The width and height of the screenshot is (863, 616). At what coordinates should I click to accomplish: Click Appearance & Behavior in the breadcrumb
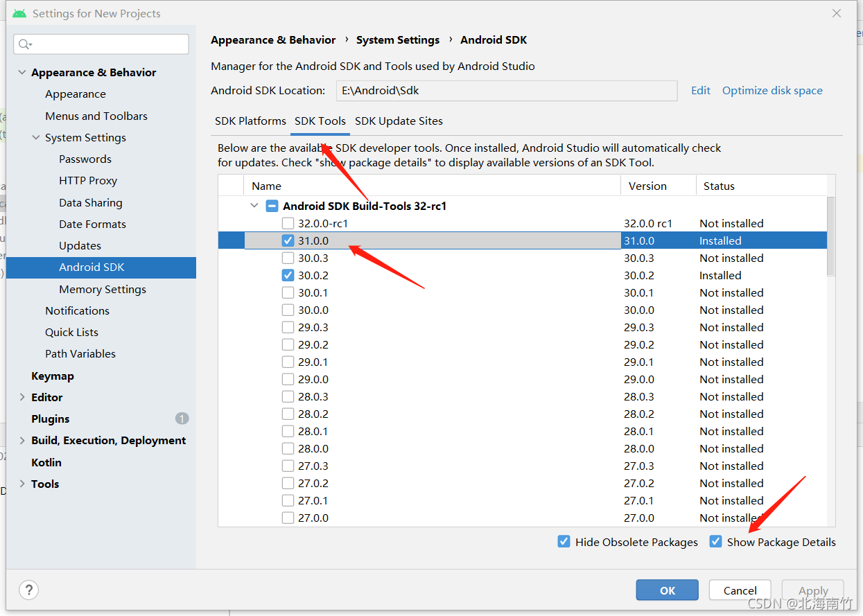coord(273,39)
